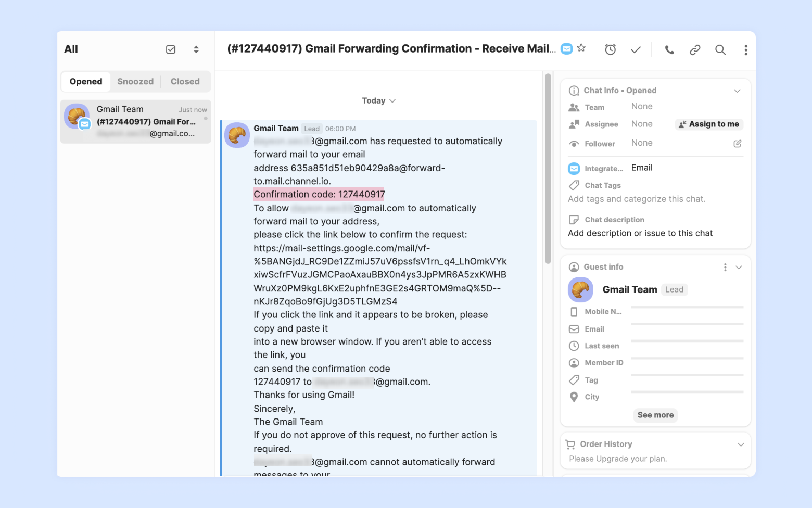Click the email channel badge beside the title
The image size is (812, 508).
coord(567,48)
